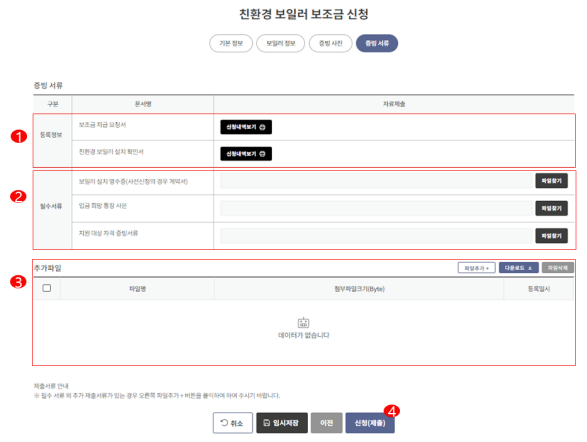Screen dimensions: 587x442
Task: Submit with the 신청(제출) button
Action: [370, 423]
